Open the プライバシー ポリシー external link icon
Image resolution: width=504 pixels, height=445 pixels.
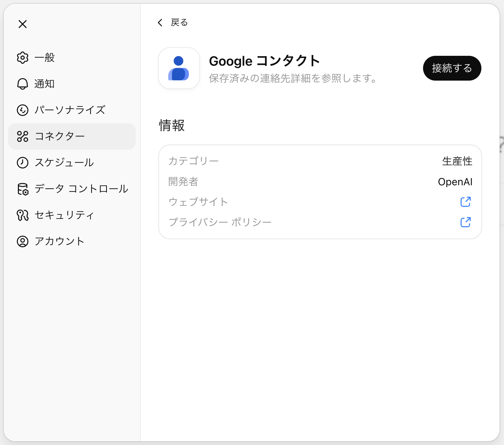[466, 222]
